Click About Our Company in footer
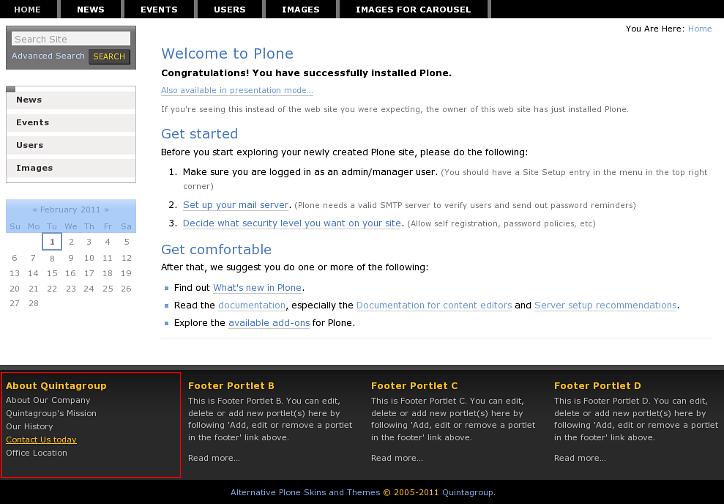 [48, 400]
